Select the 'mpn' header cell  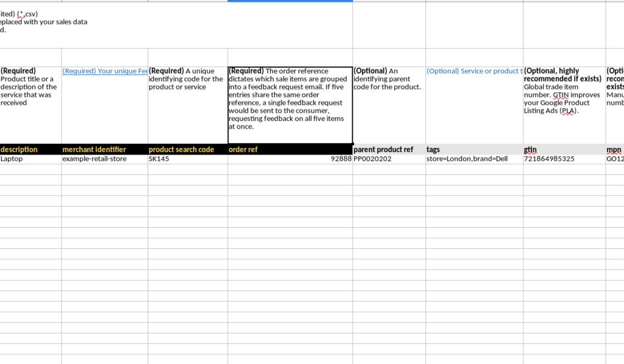pos(614,150)
